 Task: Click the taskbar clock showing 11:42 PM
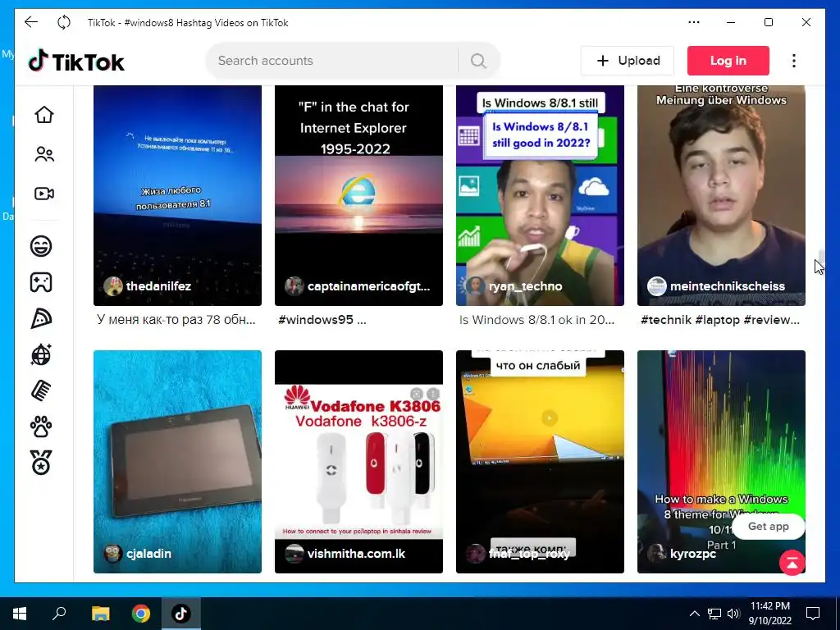pos(769,614)
